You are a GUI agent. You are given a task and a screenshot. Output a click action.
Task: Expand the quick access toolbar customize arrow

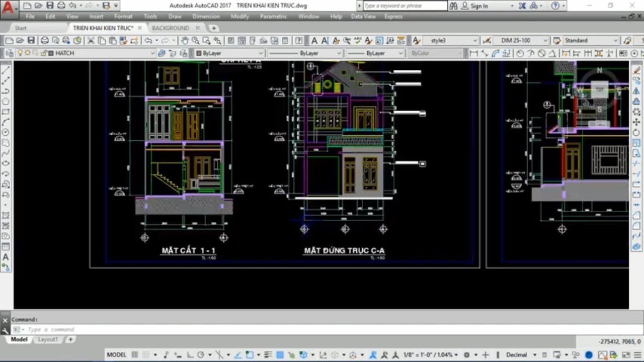click(116, 6)
